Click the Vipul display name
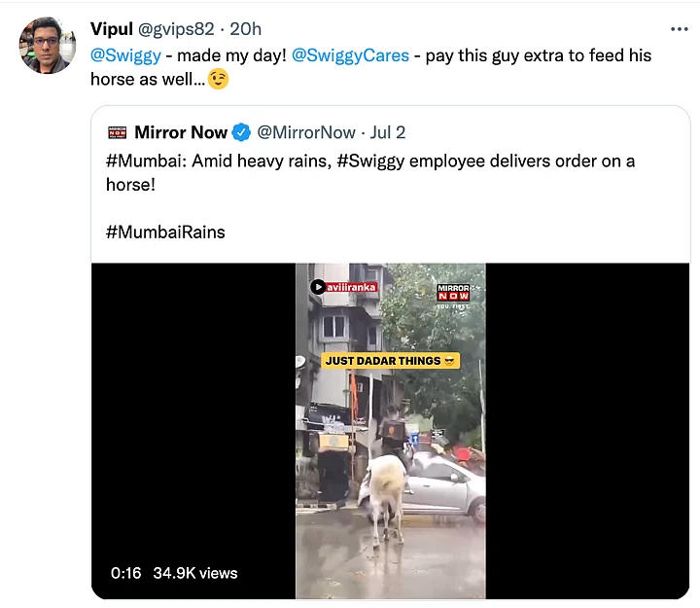700x608 pixels. pos(112,28)
